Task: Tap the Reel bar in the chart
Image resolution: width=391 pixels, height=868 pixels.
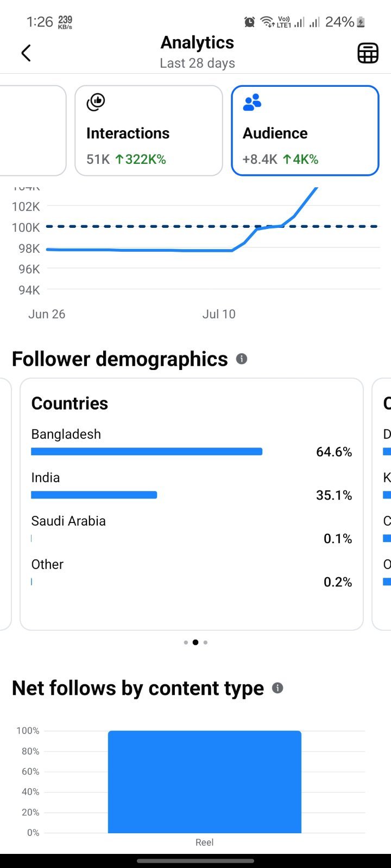Action: click(x=205, y=782)
